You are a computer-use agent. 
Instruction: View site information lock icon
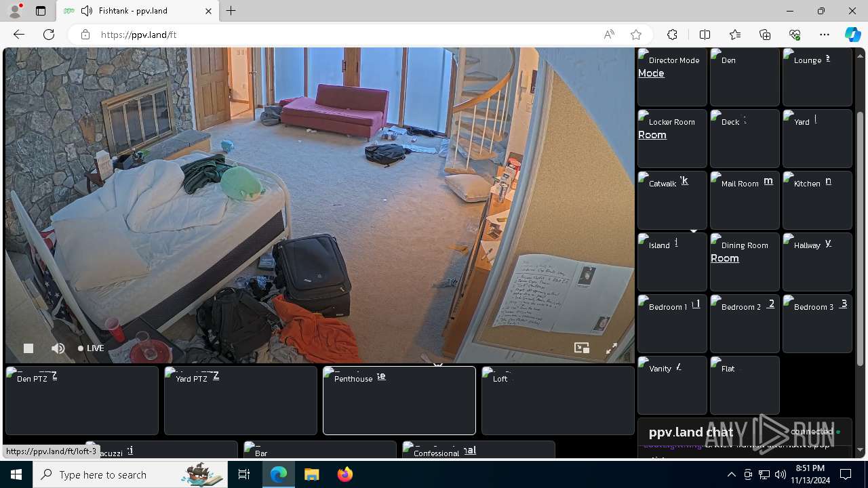[85, 35]
